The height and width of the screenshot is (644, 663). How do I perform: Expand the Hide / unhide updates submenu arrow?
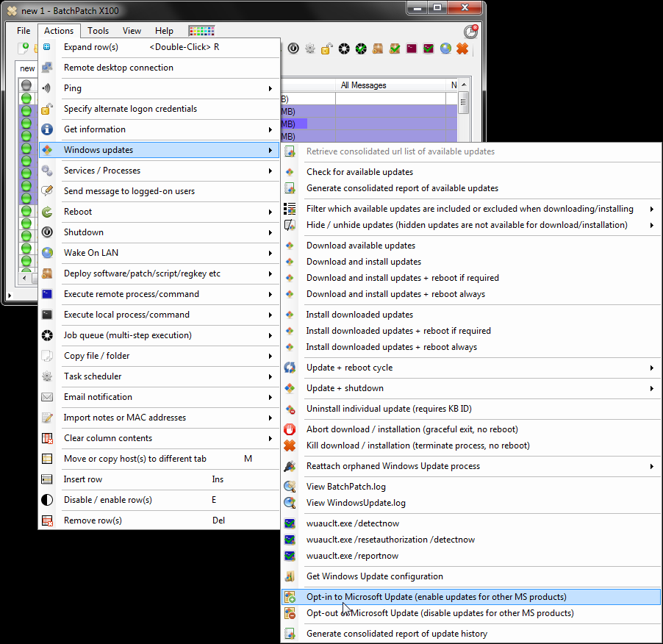[652, 225]
